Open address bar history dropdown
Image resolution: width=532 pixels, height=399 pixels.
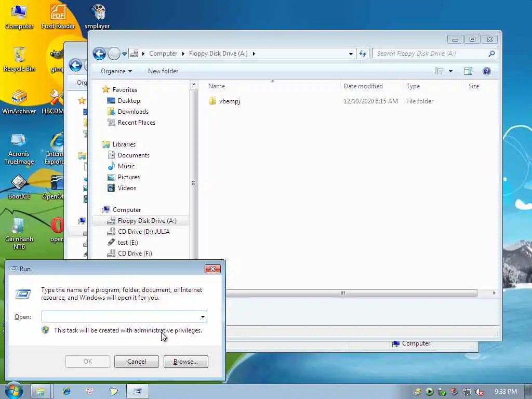tap(351, 54)
